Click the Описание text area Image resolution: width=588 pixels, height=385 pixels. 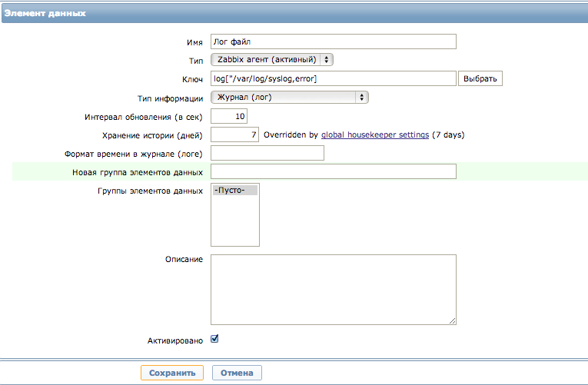click(x=334, y=290)
